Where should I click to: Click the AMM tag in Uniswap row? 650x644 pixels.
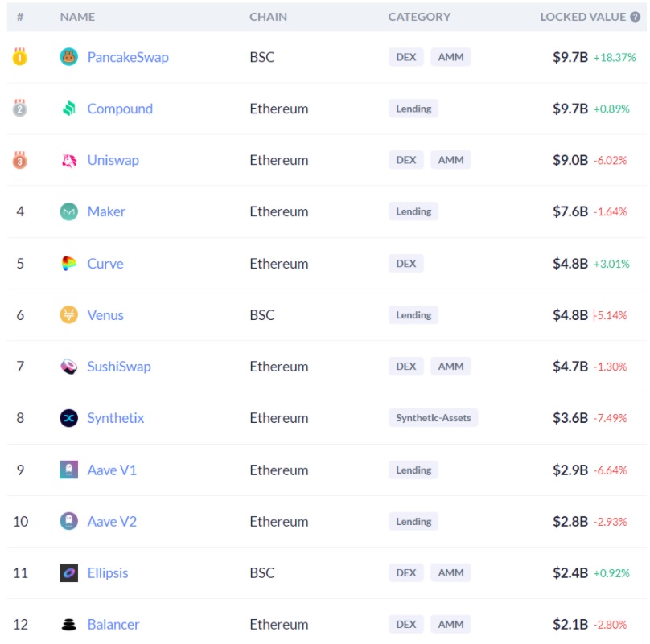(450, 160)
